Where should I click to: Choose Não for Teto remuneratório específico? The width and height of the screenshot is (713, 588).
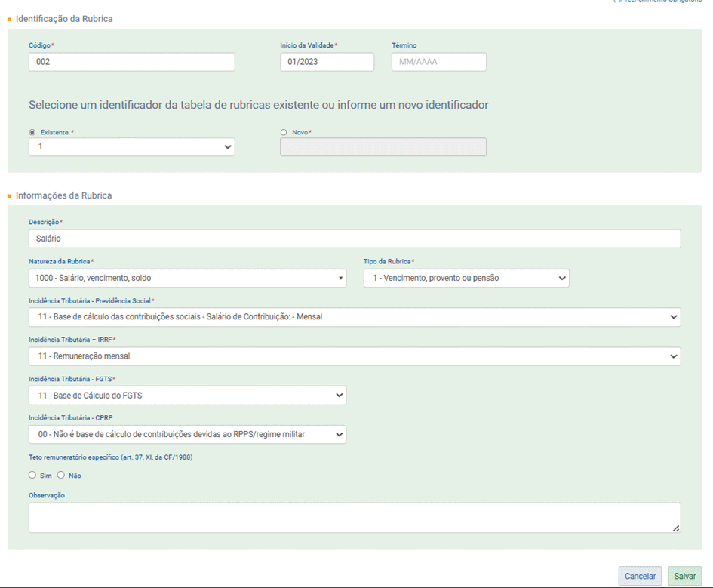tap(61, 476)
